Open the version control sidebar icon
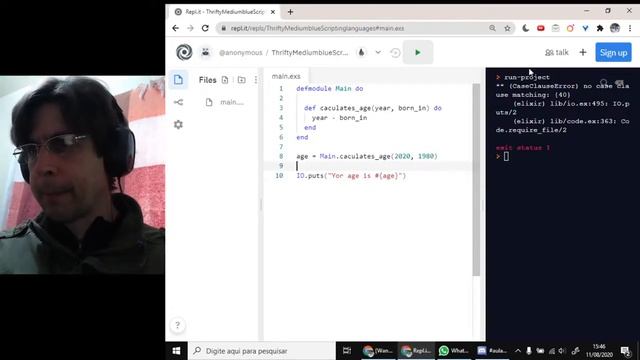This screenshot has height=360, width=640. (178, 102)
